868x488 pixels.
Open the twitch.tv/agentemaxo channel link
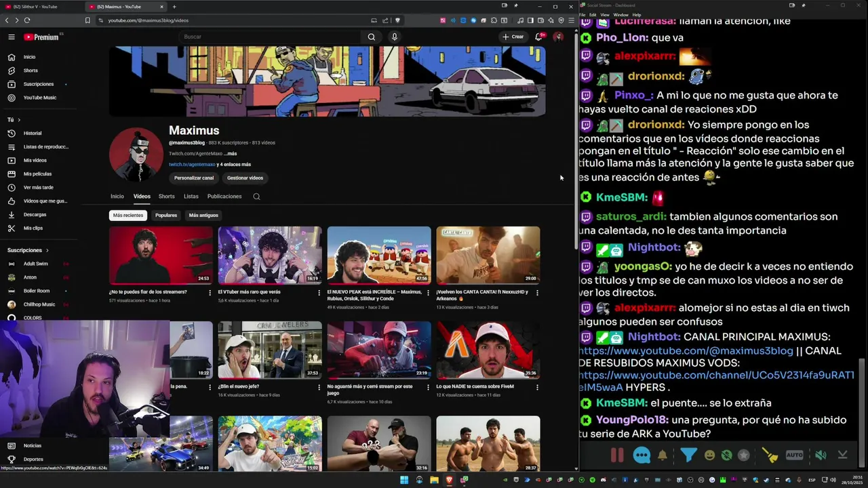[192, 164]
